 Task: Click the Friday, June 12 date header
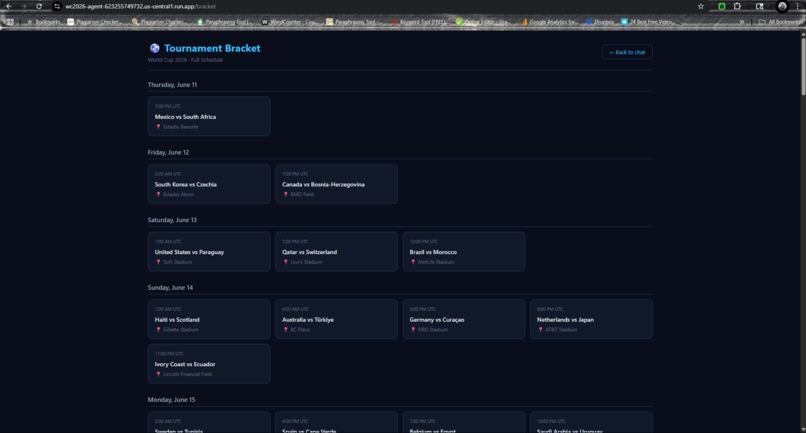pyautogui.click(x=168, y=153)
